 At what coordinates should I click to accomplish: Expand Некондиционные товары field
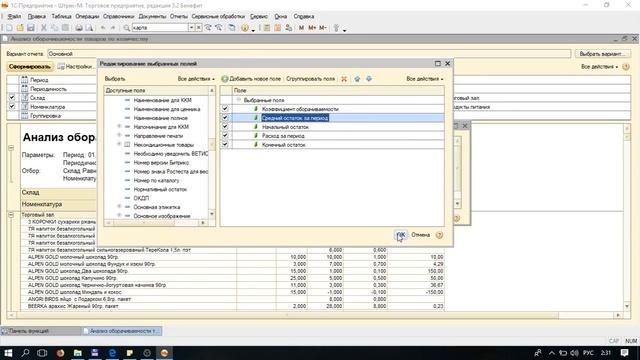(119, 144)
